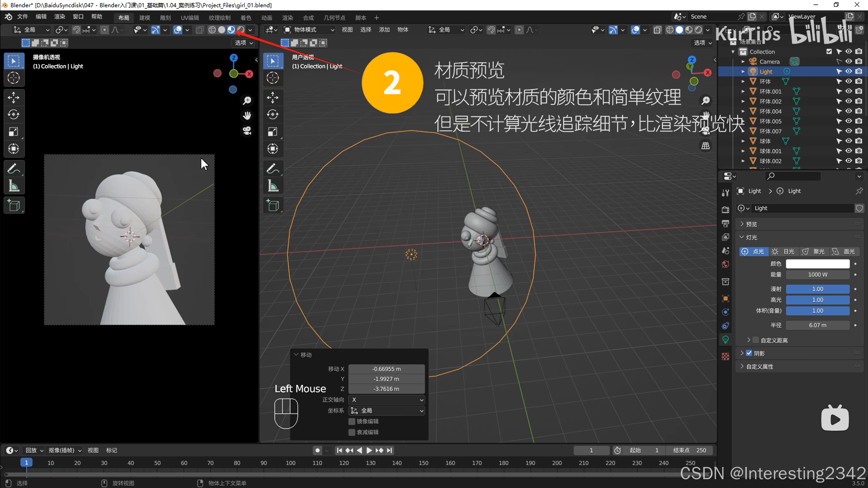
Task: Click the Scale tool in right viewport
Action: click(x=273, y=131)
